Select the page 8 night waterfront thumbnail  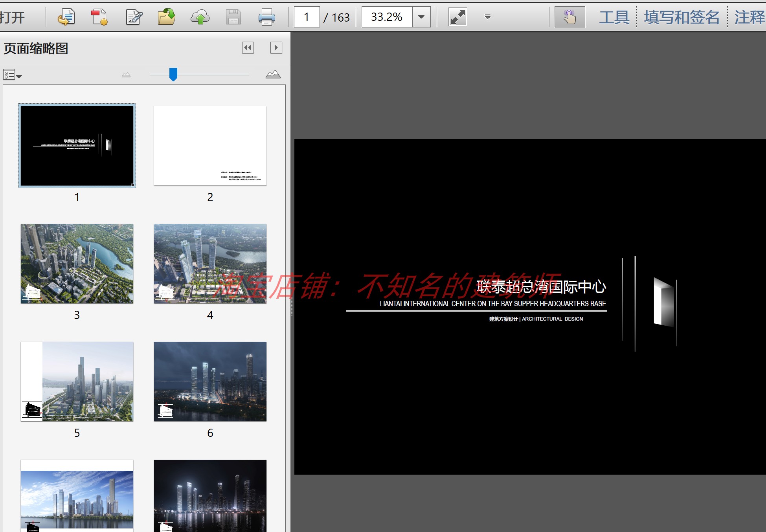[210, 496]
